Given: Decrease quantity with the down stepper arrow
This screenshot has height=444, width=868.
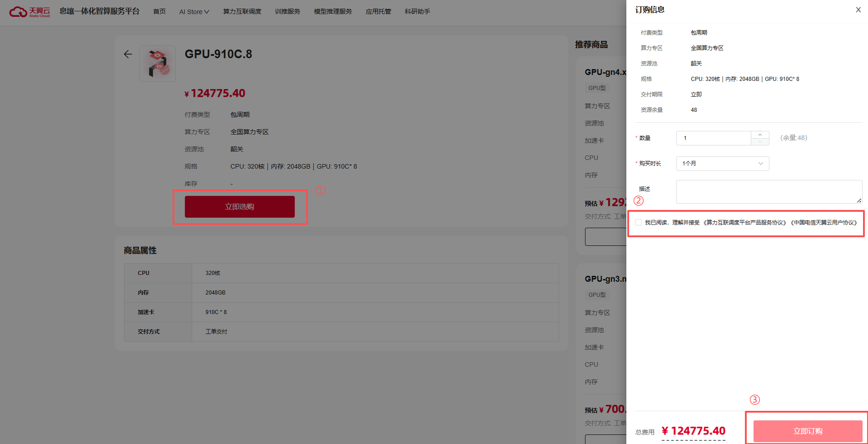Looking at the screenshot, I should click(760, 142).
